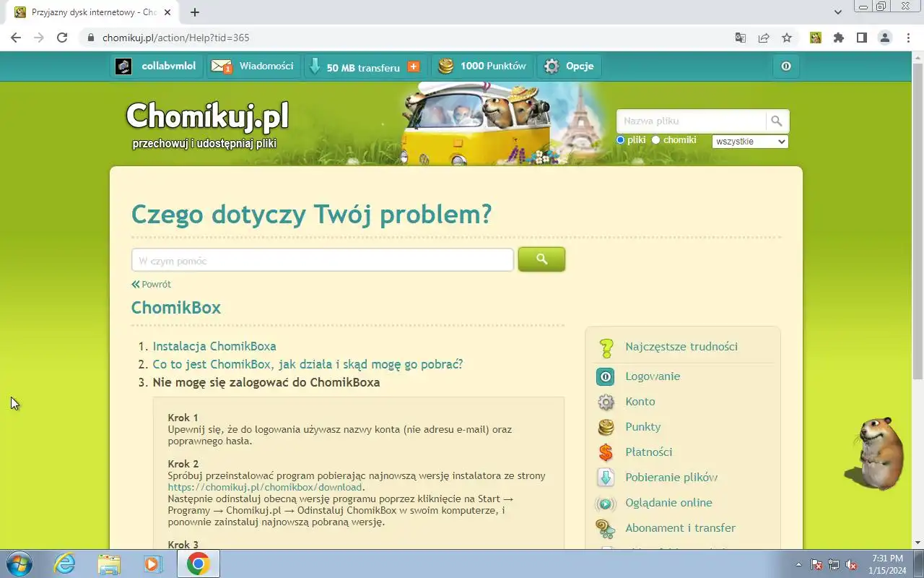Select the "pliki" radio button
Image resolution: width=924 pixels, height=578 pixels.
tap(620, 139)
